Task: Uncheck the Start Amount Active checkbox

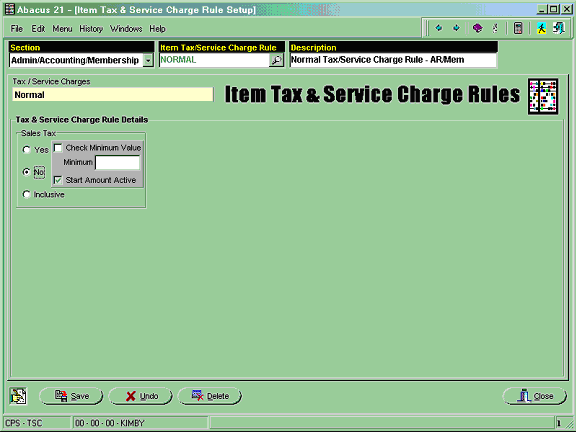Action: (x=58, y=180)
